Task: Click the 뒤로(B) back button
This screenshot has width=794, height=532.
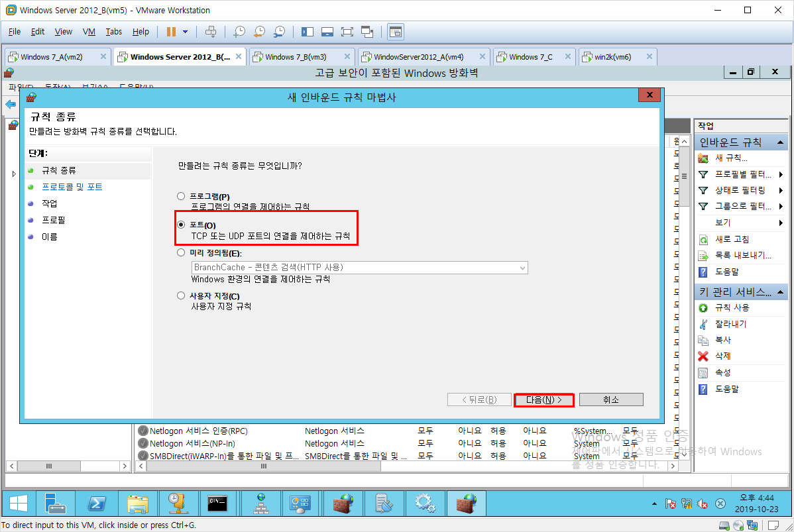Action: [x=479, y=400]
